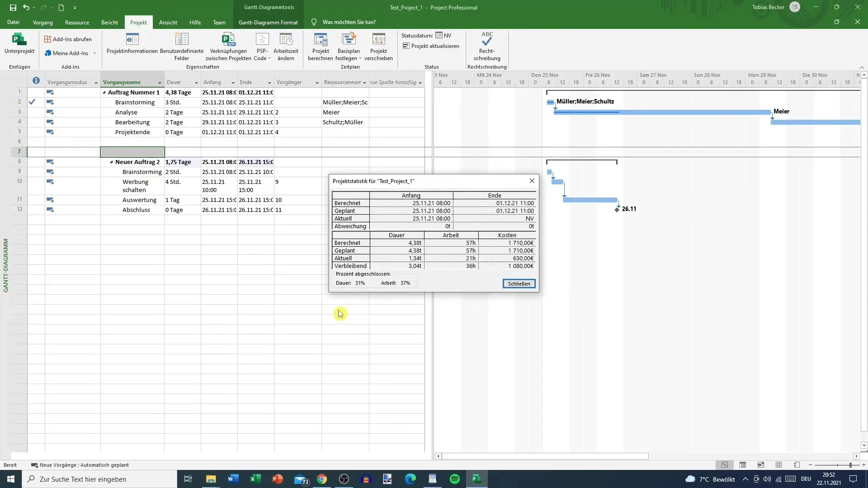Switch to Gantt view in the status bar
868x488 pixels.
point(725,465)
